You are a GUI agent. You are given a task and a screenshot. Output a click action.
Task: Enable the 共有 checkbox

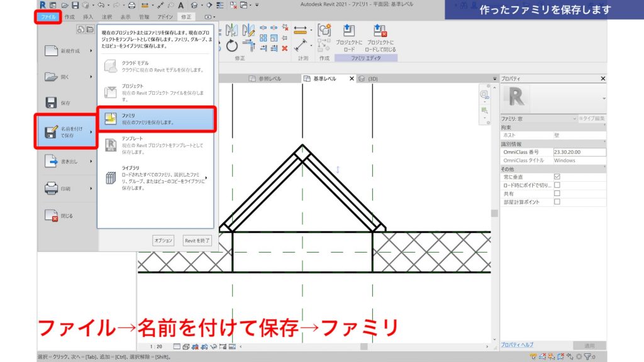tap(557, 193)
